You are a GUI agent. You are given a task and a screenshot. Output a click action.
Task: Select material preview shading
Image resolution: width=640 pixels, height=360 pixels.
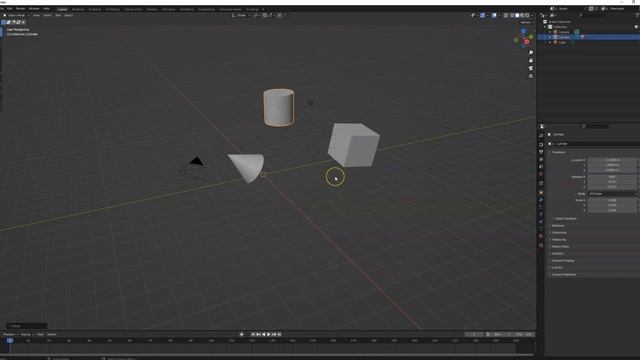522,15
